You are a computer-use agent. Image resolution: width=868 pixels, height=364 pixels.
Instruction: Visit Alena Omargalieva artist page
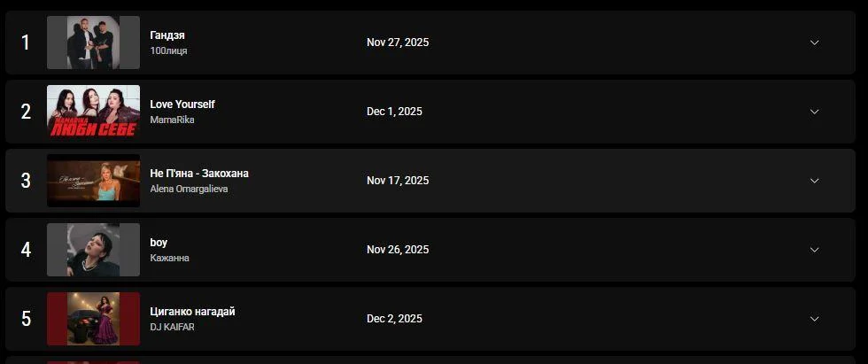coord(189,189)
